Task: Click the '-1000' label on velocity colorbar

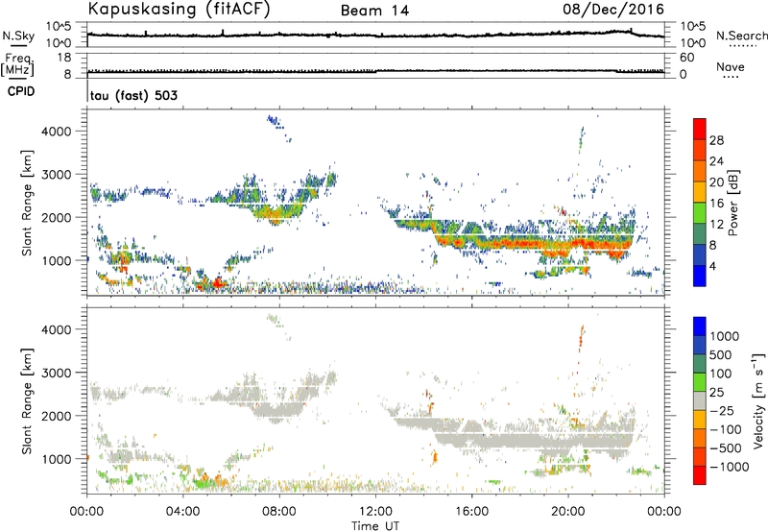Action: (x=729, y=467)
